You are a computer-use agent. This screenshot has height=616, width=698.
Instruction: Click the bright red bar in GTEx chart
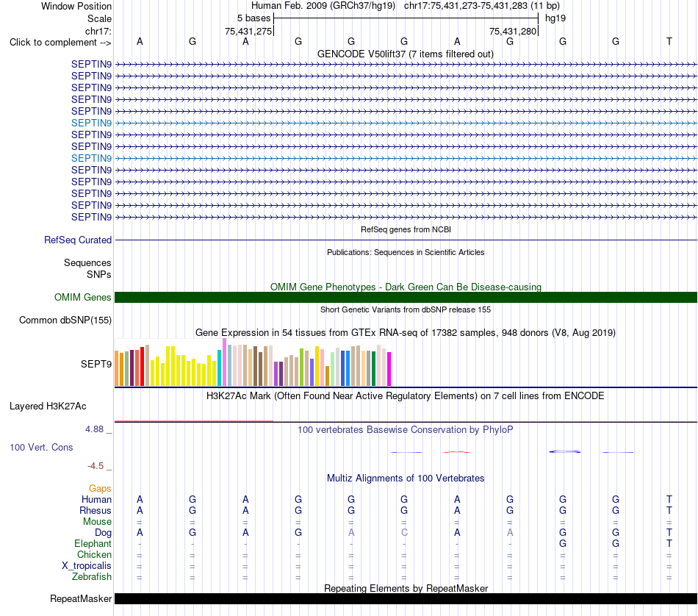[x=142, y=366]
